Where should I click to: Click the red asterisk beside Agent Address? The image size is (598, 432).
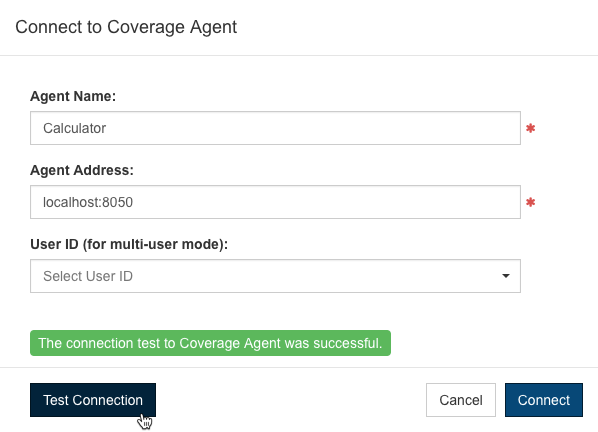(530, 202)
